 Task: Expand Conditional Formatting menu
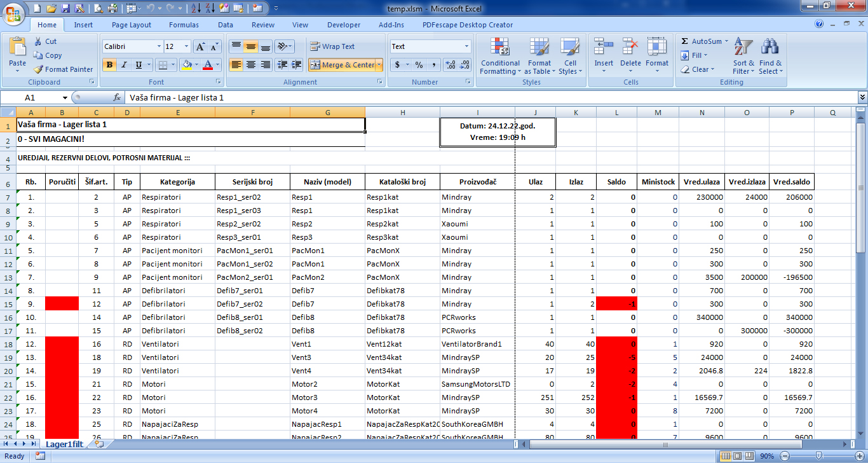[500, 56]
